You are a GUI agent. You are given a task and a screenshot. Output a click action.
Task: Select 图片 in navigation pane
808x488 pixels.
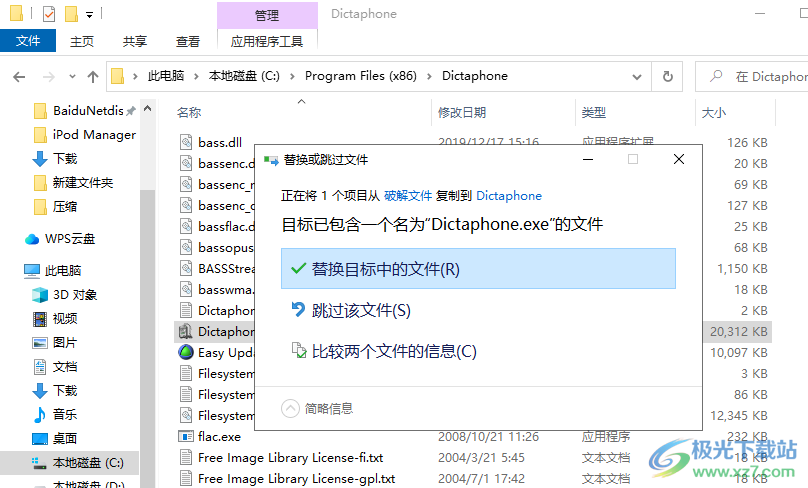56,343
